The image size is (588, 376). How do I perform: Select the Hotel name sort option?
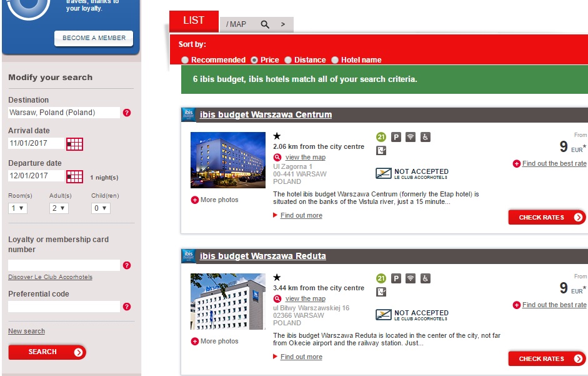tap(335, 60)
